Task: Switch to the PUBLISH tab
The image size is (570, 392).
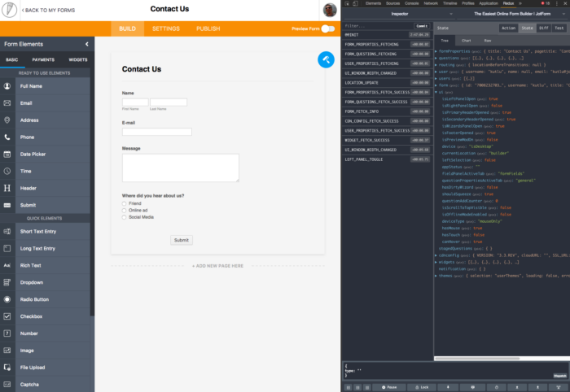Action: [x=208, y=28]
